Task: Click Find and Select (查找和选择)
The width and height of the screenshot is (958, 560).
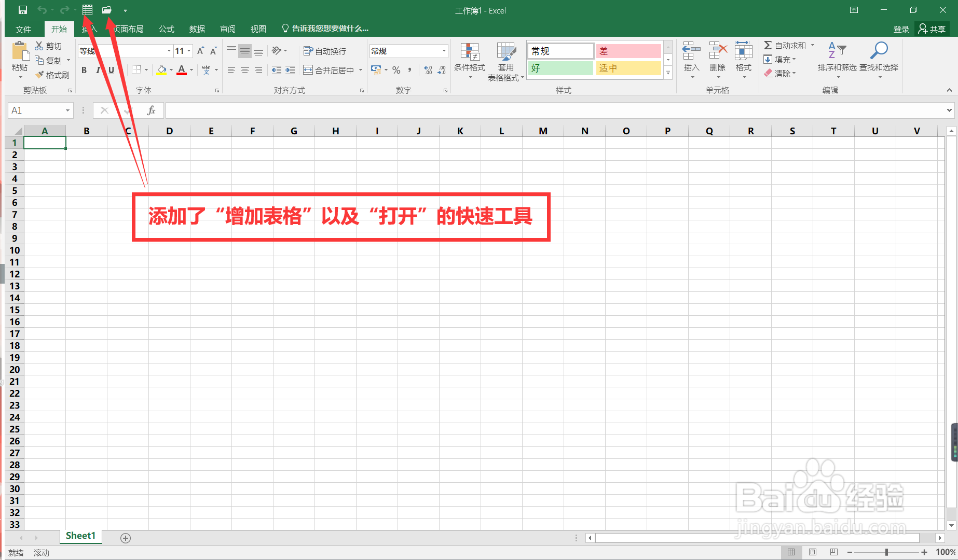Action: (879, 61)
